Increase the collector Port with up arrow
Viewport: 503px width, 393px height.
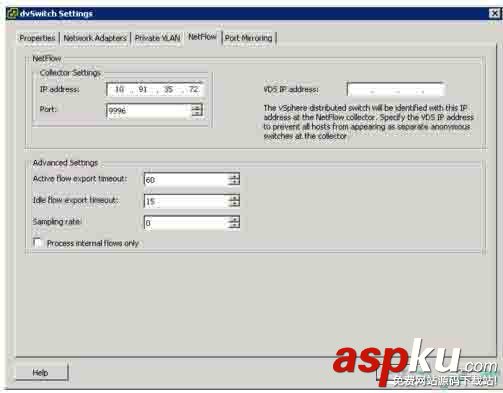197,107
